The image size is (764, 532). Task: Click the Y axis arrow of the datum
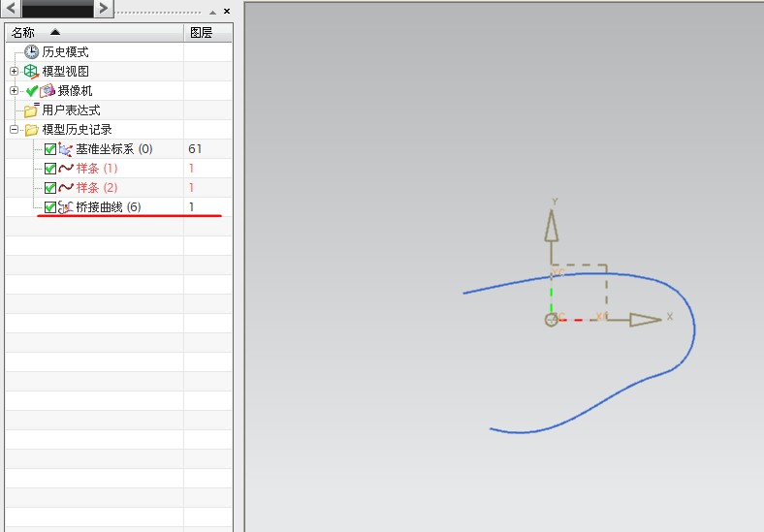[551, 226]
